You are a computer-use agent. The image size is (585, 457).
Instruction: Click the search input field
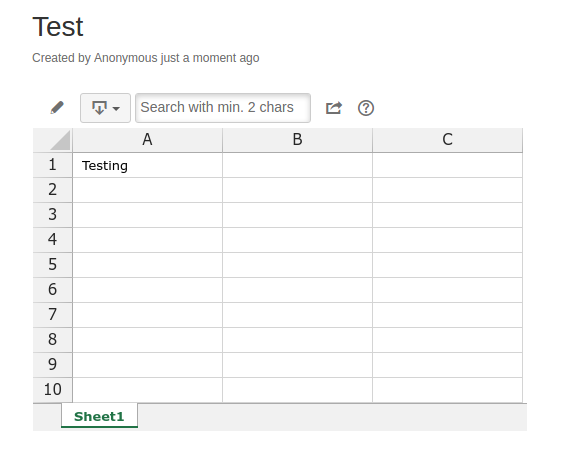coord(223,108)
